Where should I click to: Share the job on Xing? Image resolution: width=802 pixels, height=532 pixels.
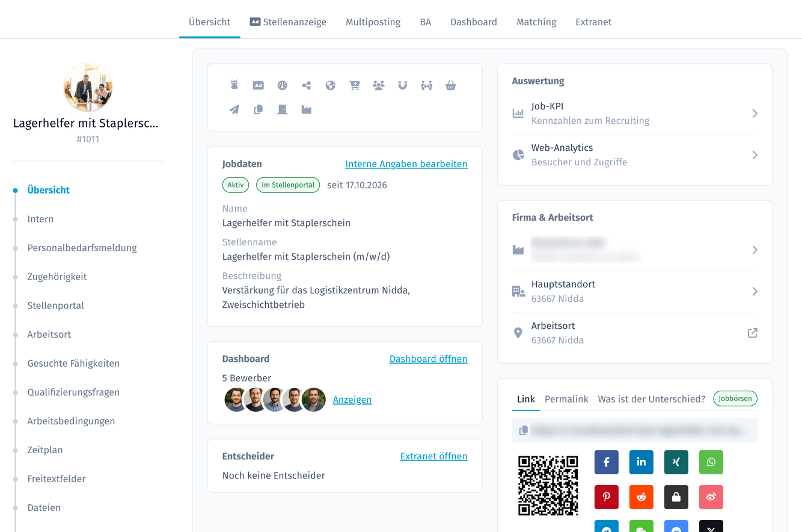point(676,462)
